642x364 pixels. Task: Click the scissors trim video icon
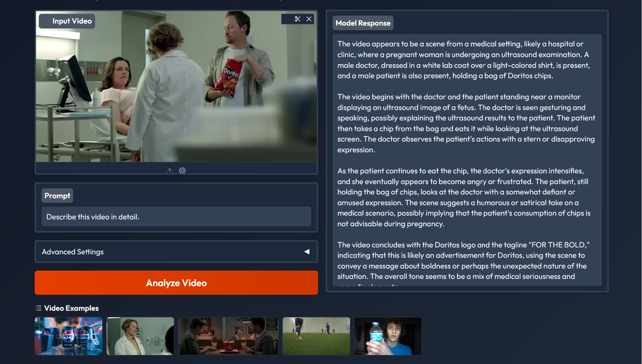(297, 19)
